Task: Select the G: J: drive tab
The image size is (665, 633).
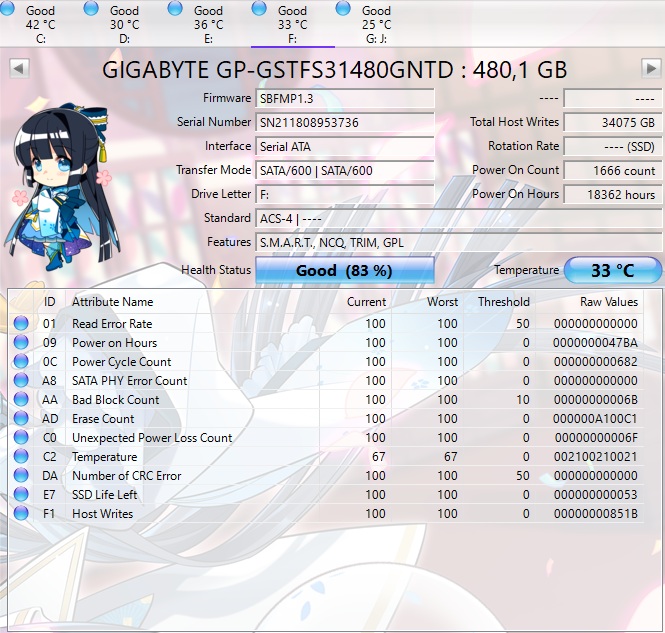Action: pos(376,24)
